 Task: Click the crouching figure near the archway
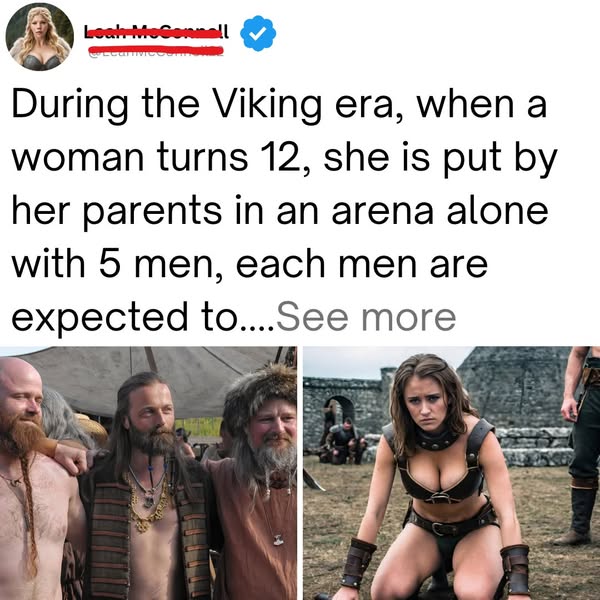(x=346, y=440)
